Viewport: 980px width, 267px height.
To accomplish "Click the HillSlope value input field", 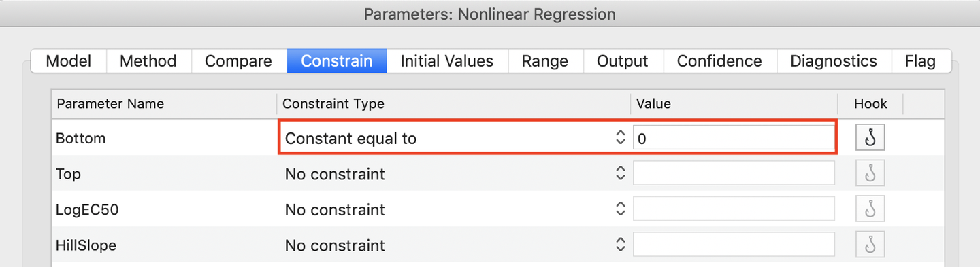I will pyautogui.click(x=734, y=245).
